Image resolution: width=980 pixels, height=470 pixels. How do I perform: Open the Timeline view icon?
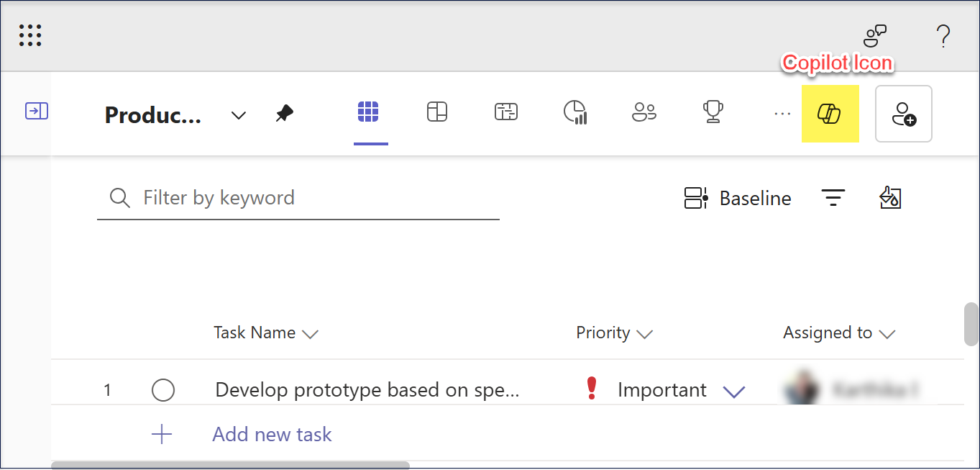click(505, 112)
